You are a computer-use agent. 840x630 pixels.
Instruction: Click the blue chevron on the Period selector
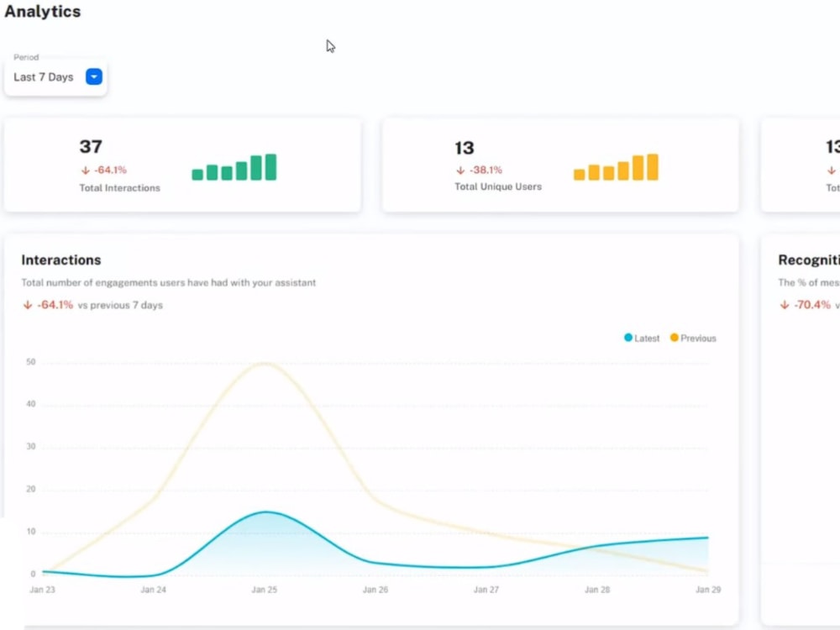pyautogui.click(x=93, y=76)
